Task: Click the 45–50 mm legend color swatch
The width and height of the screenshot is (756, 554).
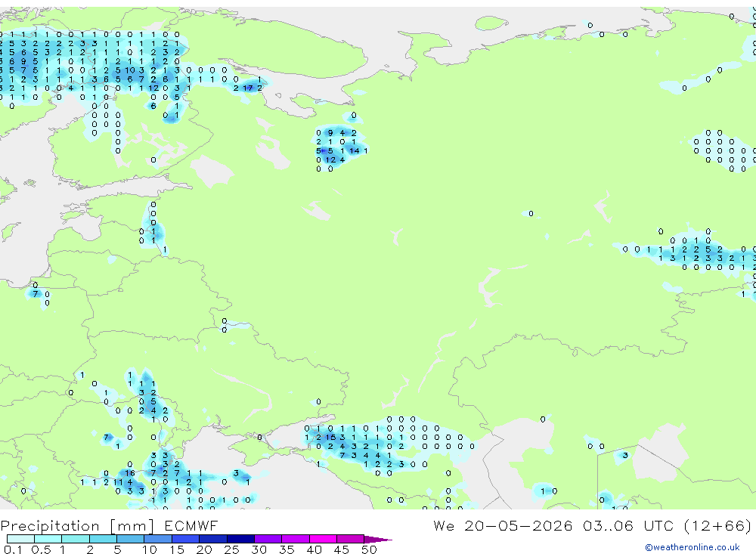Action: coord(351,539)
